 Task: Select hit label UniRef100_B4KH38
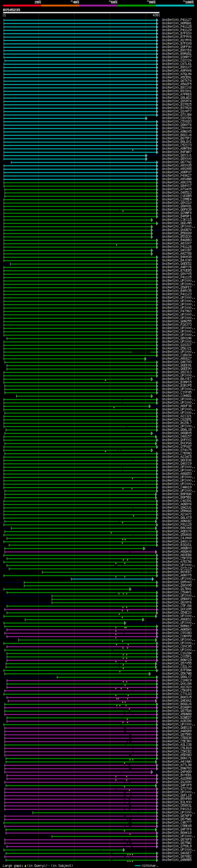click(x=177, y=257)
